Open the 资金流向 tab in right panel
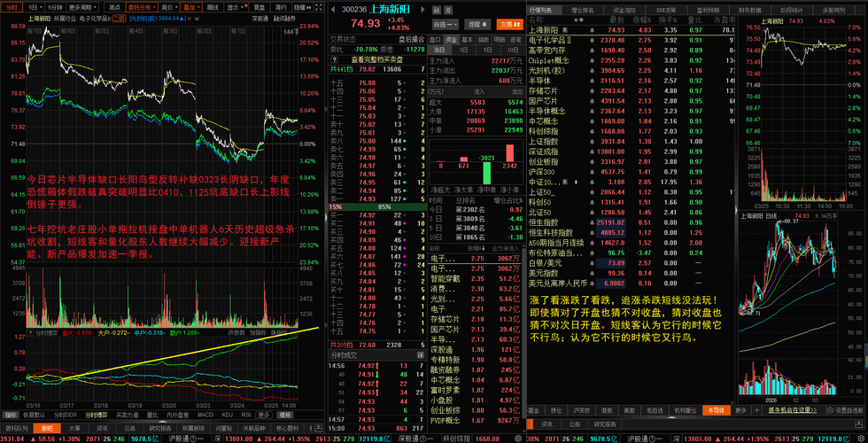Screen dimensions: 868x443 click(x=624, y=10)
